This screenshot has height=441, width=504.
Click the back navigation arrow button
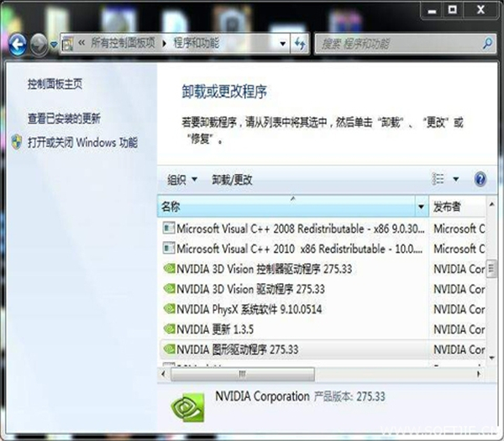tap(16, 42)
